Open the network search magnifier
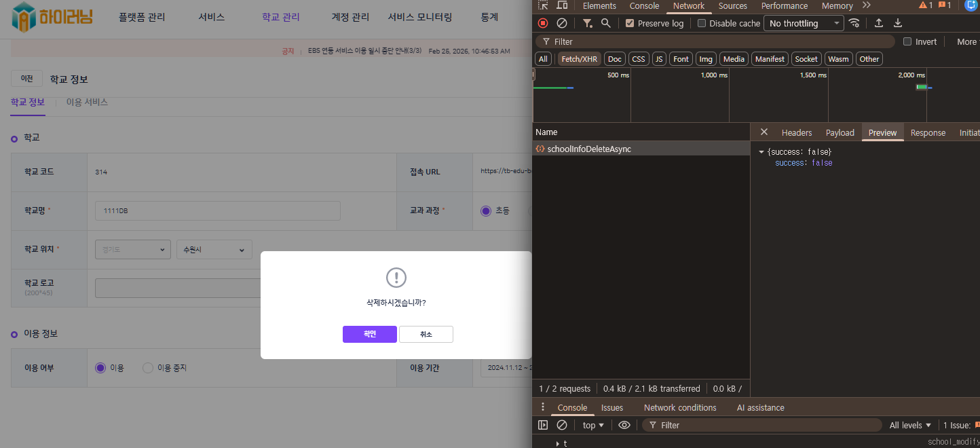 pos(606,23)
